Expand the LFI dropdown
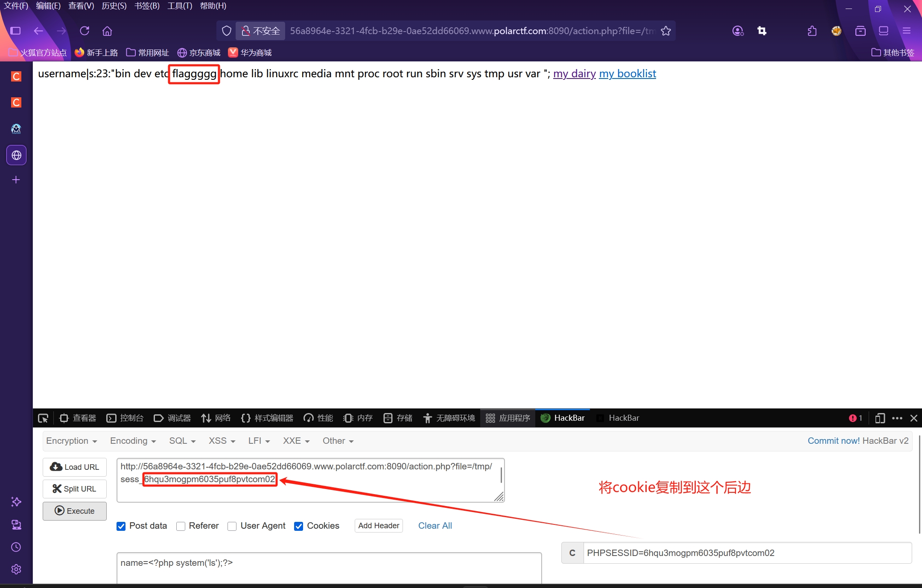 [x=259, y=441]
